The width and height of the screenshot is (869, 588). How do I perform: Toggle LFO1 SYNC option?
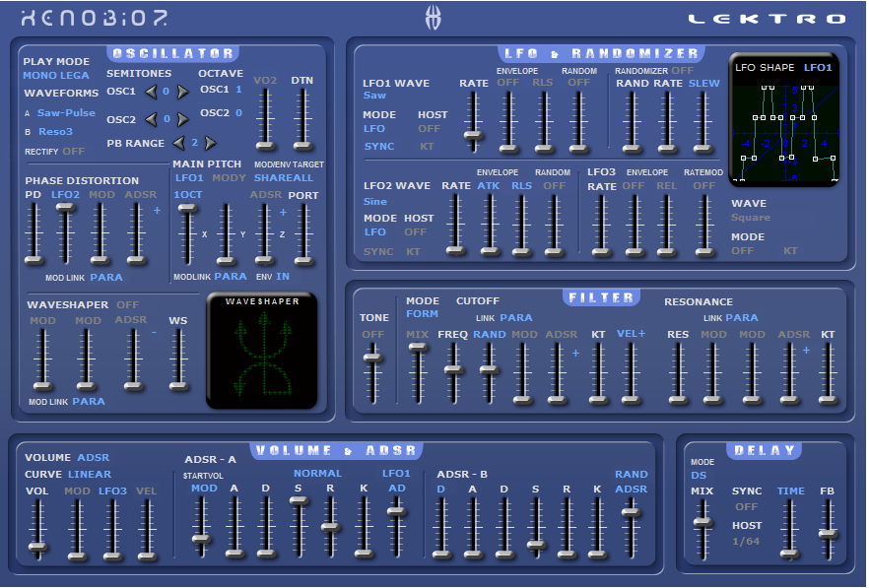point(379,147)
